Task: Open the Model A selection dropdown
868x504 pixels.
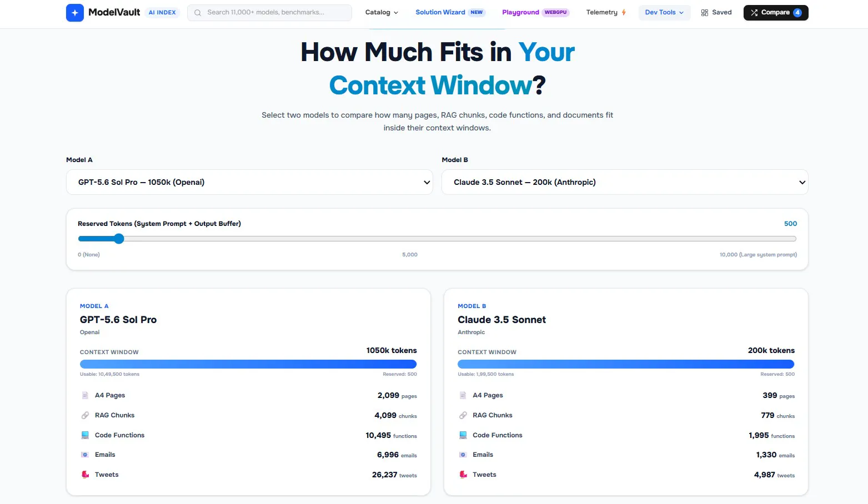Action: point(249,182)
